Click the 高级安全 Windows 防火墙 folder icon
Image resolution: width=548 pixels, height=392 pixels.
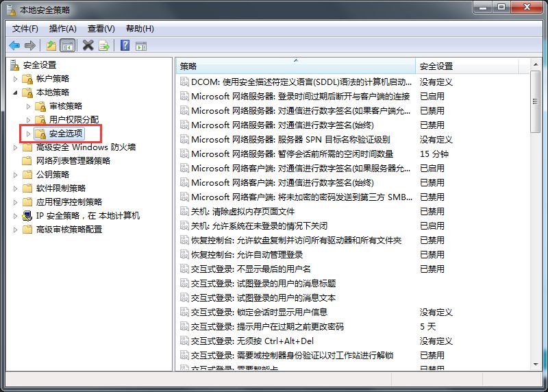(27, 147)
